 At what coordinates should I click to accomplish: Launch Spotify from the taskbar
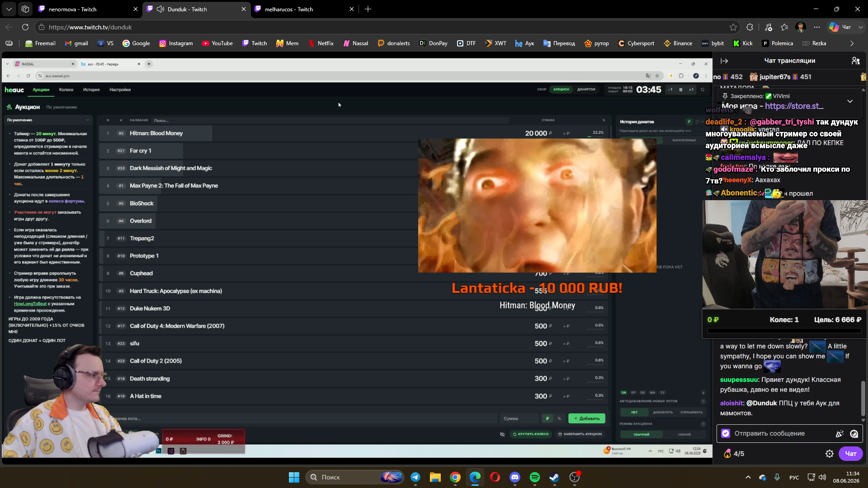coord(535,477)
